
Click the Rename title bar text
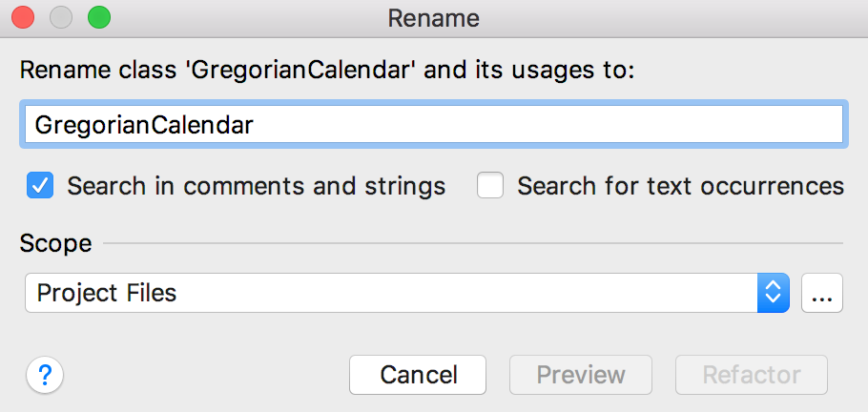click(x=433, y=17)
